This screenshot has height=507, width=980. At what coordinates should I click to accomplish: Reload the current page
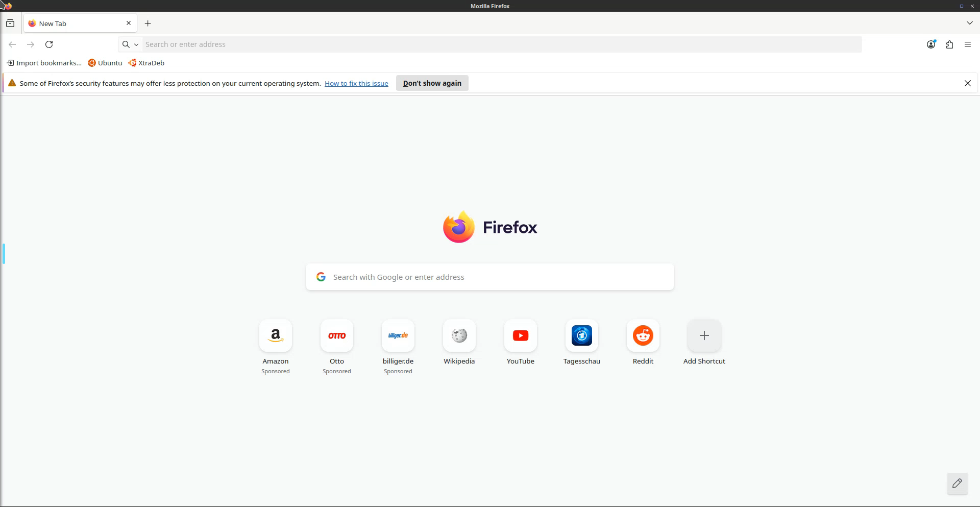click(49, 44)
